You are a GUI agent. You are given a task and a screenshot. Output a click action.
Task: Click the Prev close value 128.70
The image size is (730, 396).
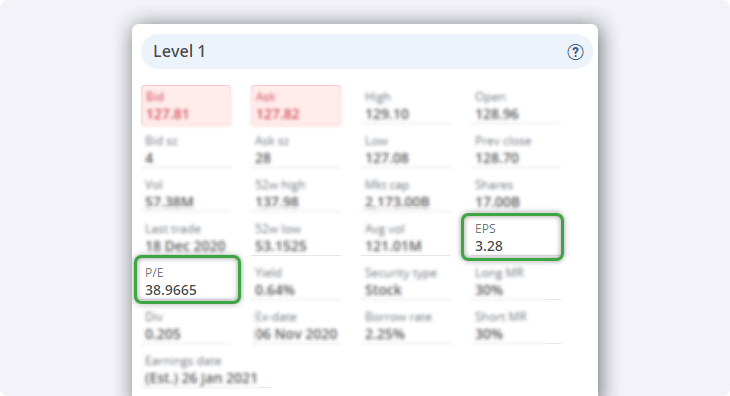tap(497, 158)
